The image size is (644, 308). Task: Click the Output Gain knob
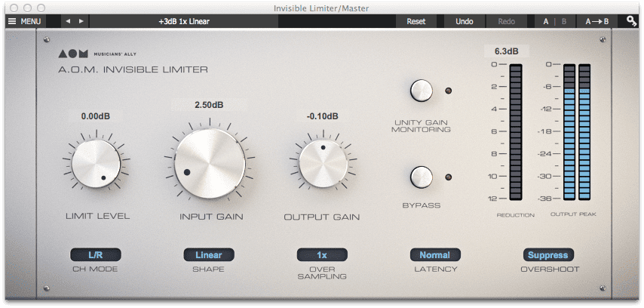[324, 164]
